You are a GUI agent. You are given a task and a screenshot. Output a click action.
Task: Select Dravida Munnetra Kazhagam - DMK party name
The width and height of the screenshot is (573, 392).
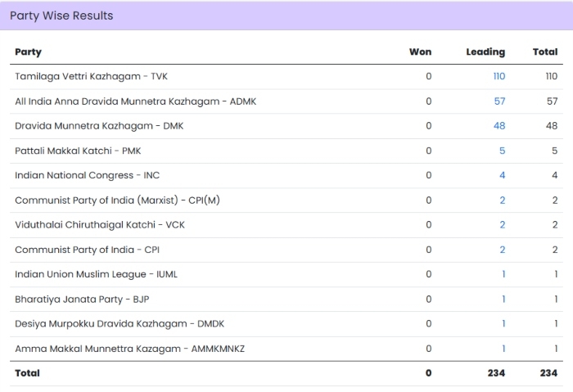coord(99,126)
